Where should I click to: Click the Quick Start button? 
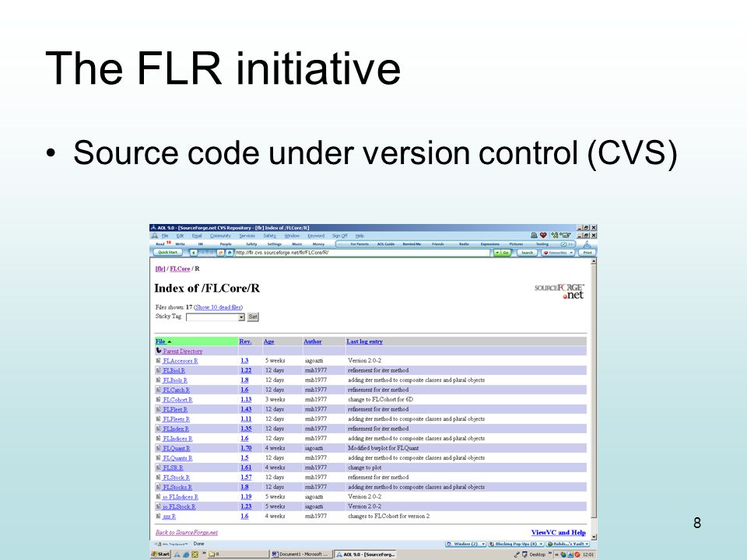(x=168, y=252)
